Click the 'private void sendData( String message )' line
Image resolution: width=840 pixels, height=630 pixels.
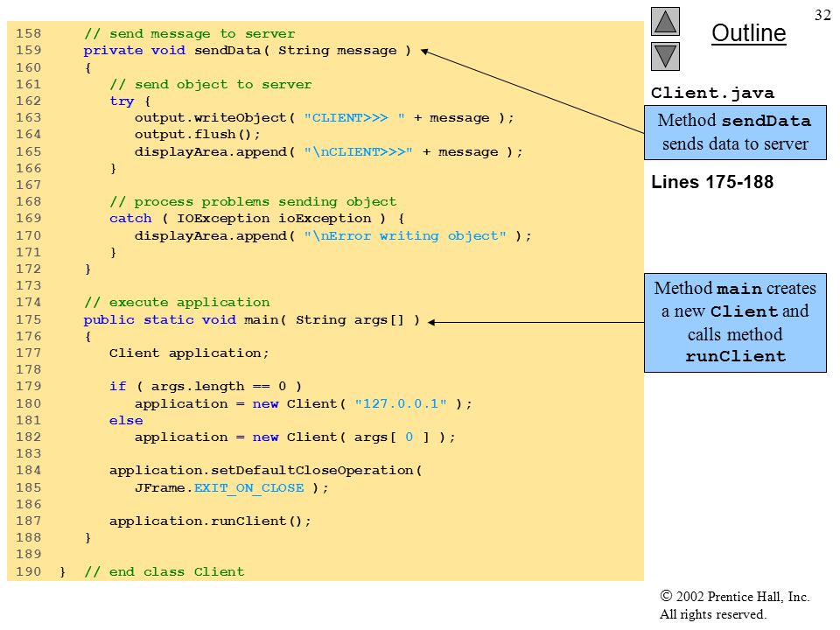(x=248, y=51)
